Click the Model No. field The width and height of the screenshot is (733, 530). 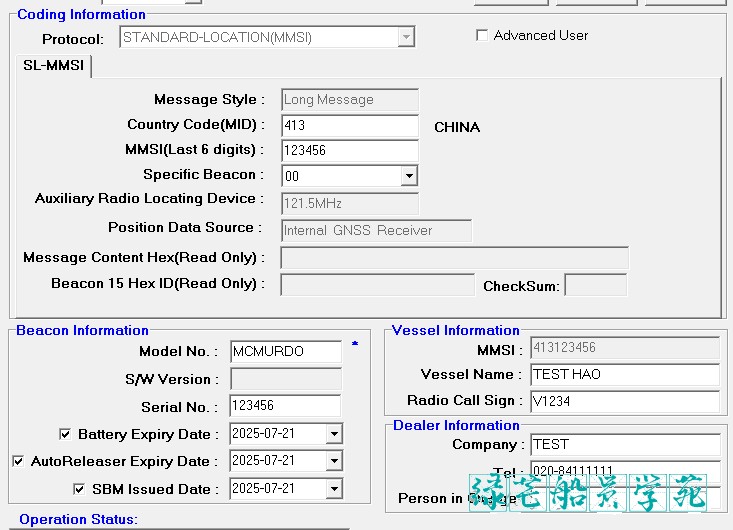pos(286,351)
